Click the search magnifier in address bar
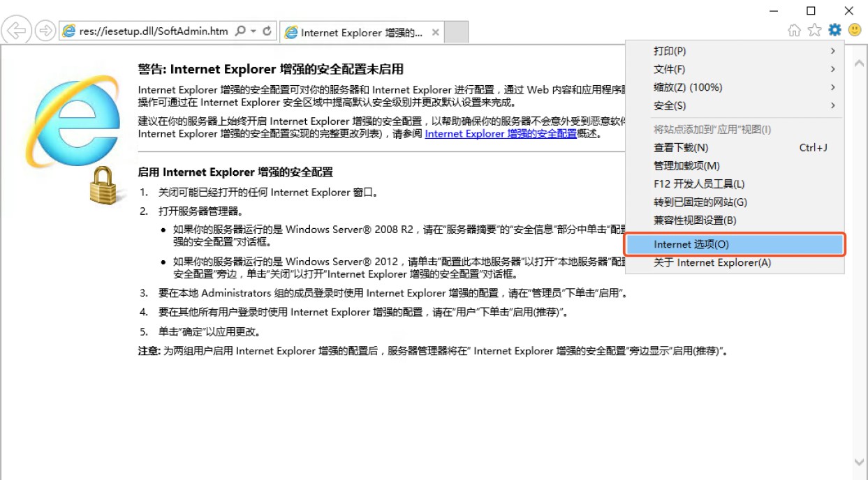The width and height of the screenshot is (868, 480). (240, 31)
